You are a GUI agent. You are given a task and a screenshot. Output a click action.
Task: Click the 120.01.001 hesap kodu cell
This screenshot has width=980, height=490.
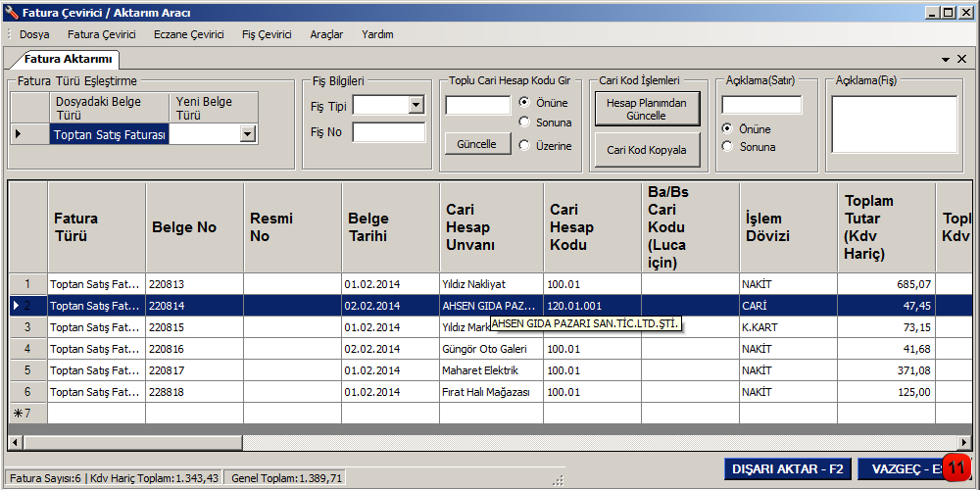pos(593,306)
